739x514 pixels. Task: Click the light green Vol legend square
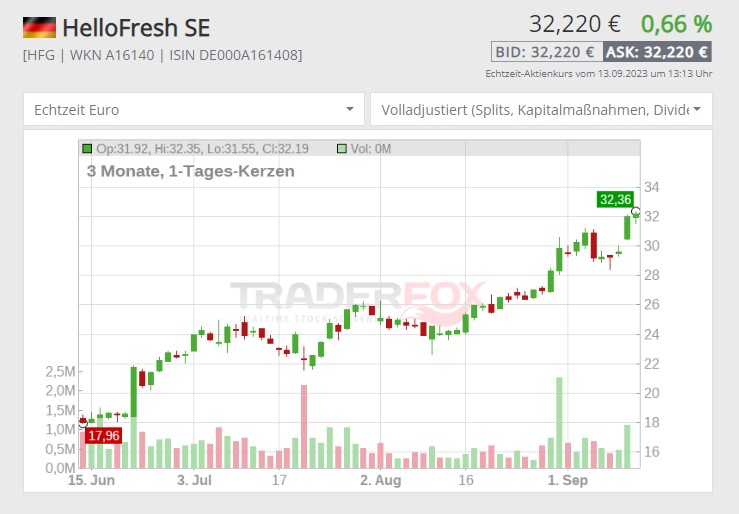click(x=341, y=149)
